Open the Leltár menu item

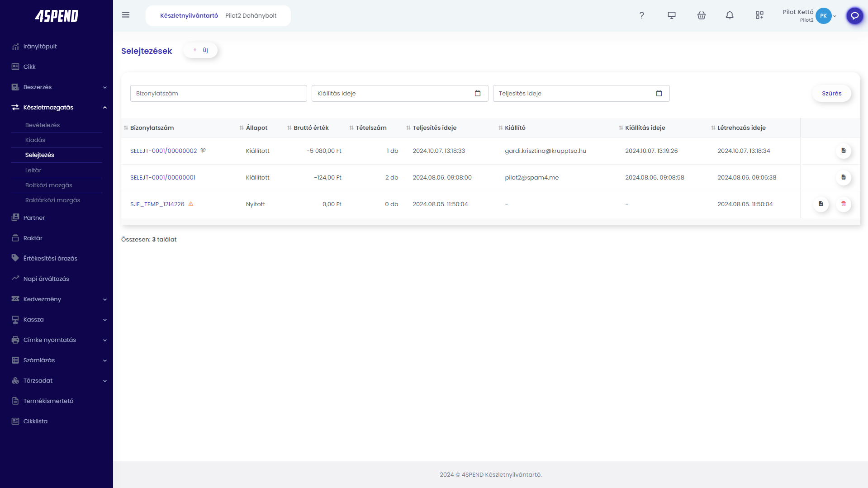click(33, 170)
